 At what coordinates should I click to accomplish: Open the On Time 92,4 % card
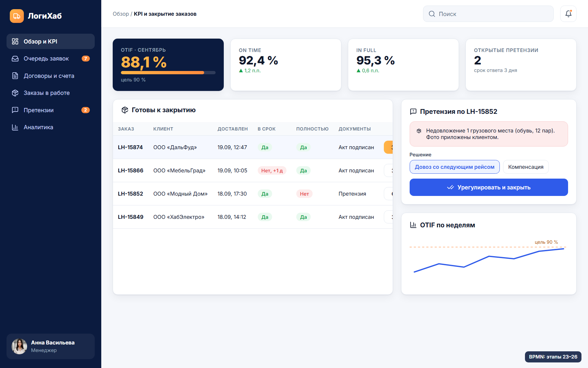(286, 65)
